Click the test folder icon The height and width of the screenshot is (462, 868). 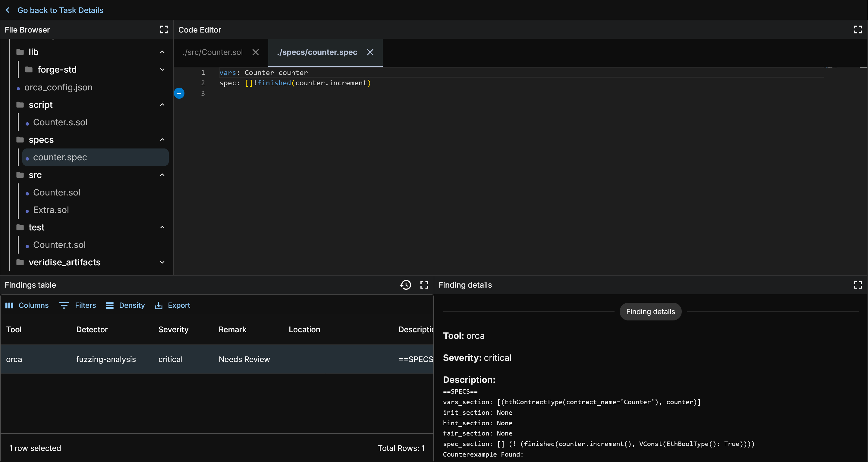20,227
